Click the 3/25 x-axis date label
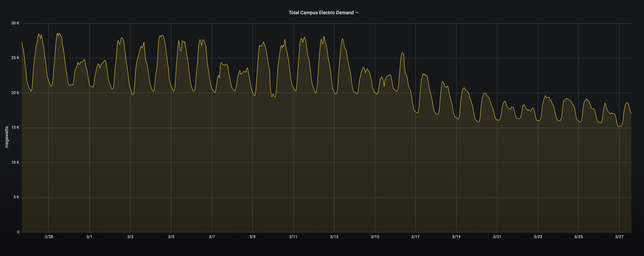 (x=578, y=237)
